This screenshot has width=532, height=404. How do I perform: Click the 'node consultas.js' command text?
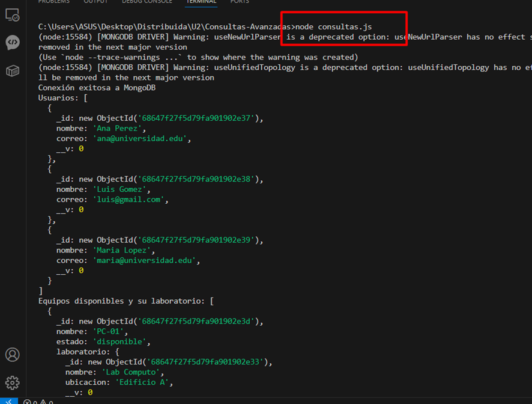[334, 27]
